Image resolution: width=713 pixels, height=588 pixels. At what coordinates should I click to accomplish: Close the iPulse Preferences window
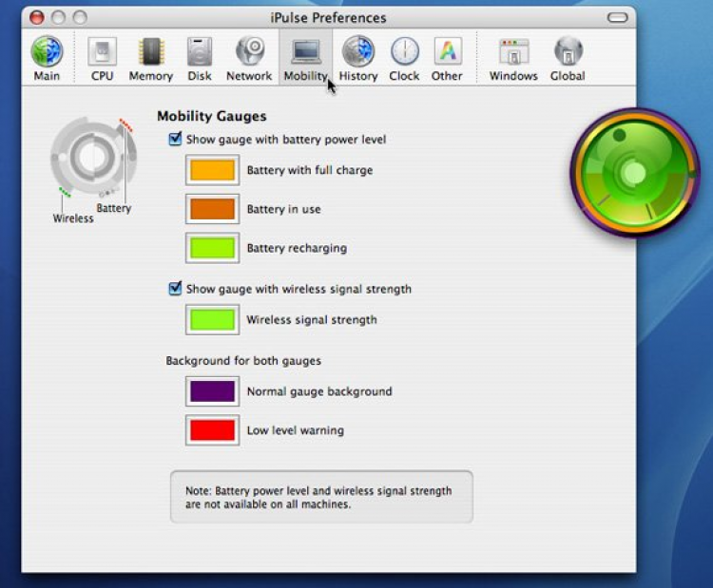[37, 18]
